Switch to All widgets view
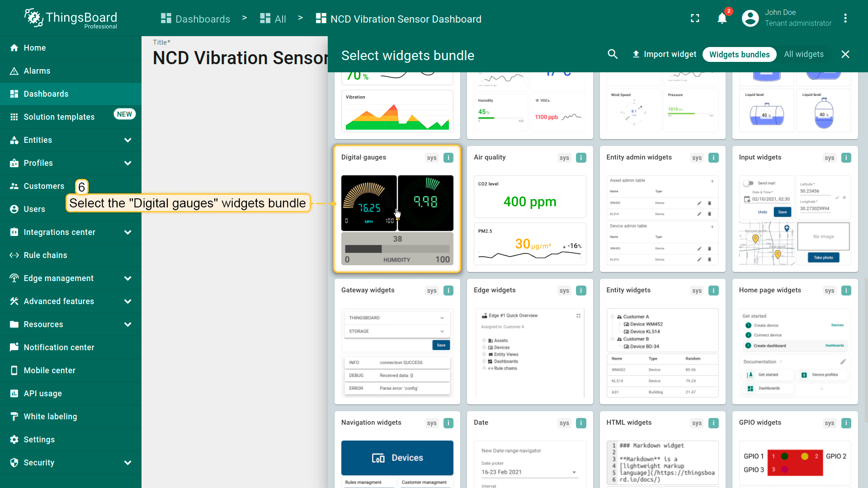 803,54
